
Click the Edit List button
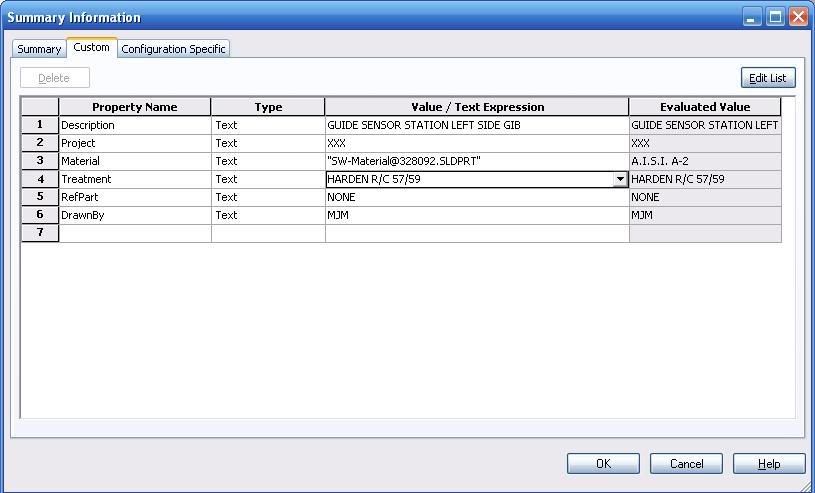click(x=767, y=78)
